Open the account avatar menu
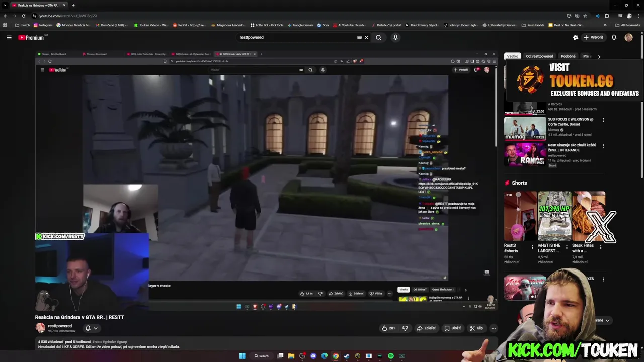 (628, 37)
